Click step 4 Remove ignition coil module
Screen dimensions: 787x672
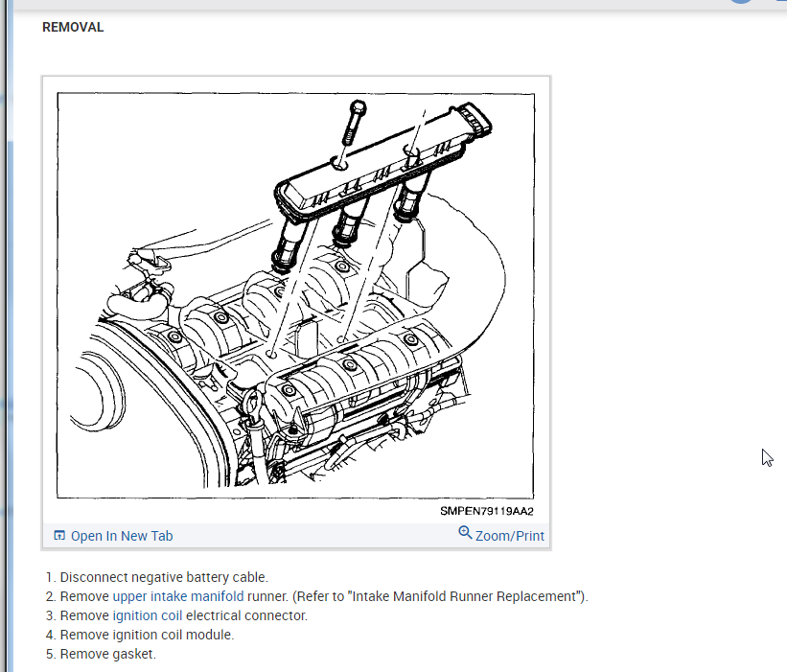[147, 635]
